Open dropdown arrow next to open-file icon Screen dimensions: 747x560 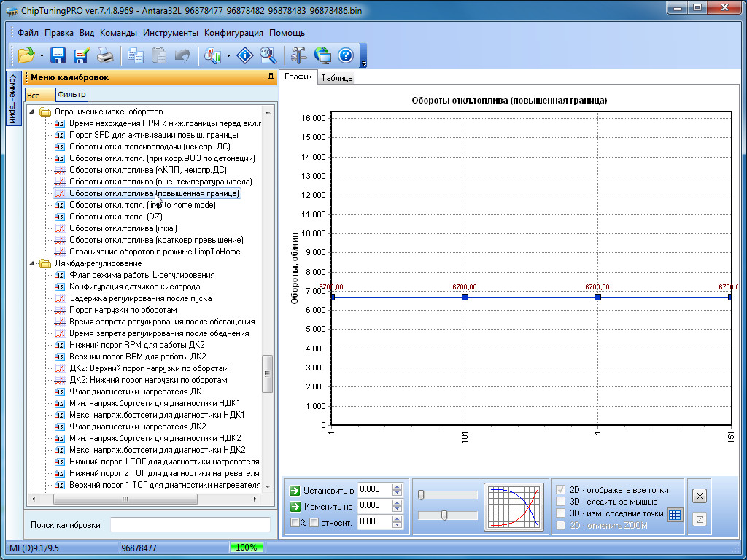click(42, 56)
